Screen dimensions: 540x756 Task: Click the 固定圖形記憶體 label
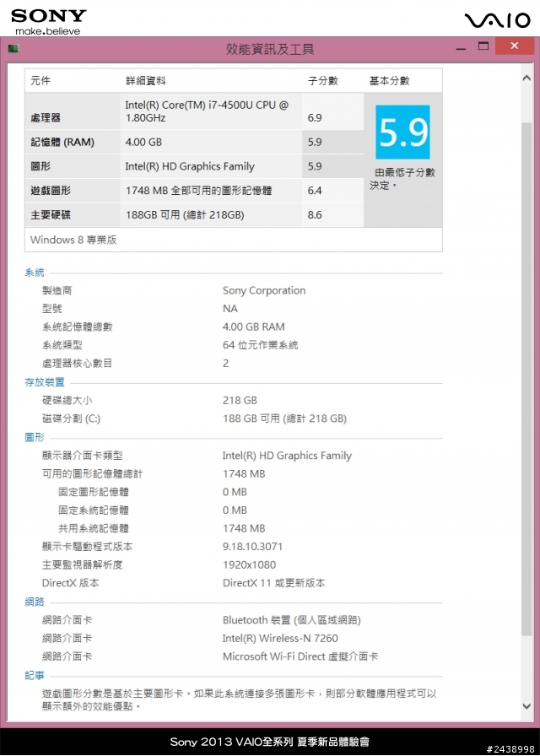coord(94,492)
